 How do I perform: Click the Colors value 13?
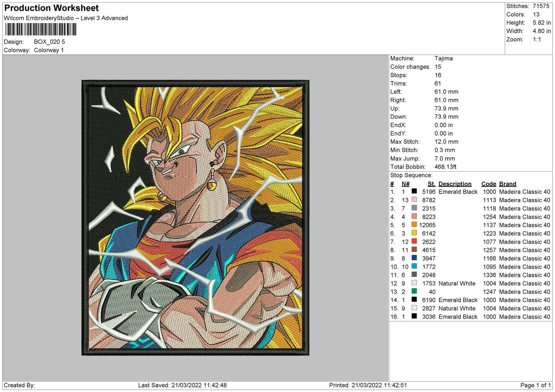(536, 15)
